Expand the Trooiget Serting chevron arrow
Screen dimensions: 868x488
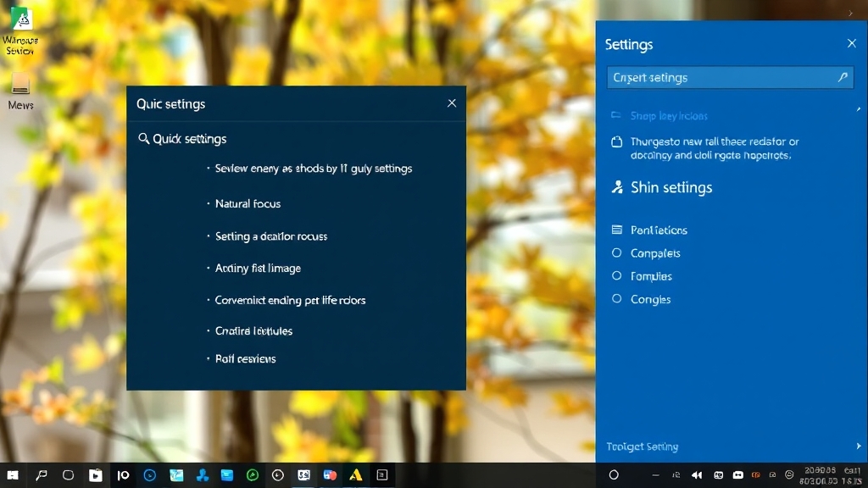858,446
